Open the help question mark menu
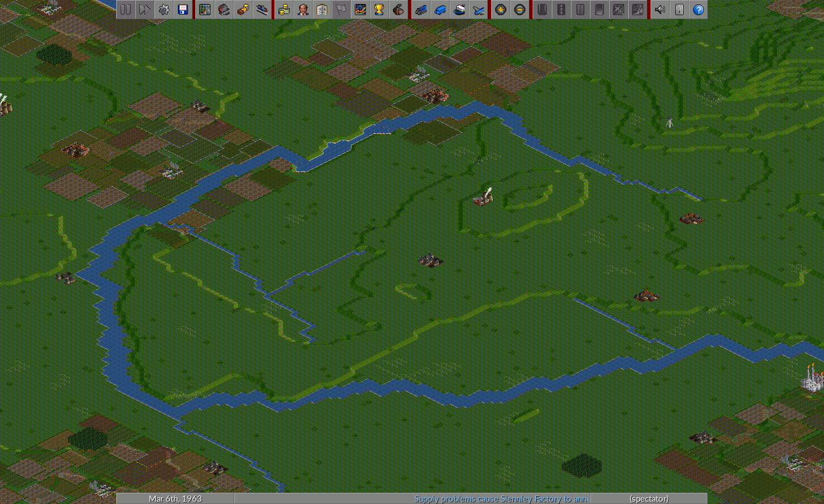Screen dimensions: 824x504 698,10
